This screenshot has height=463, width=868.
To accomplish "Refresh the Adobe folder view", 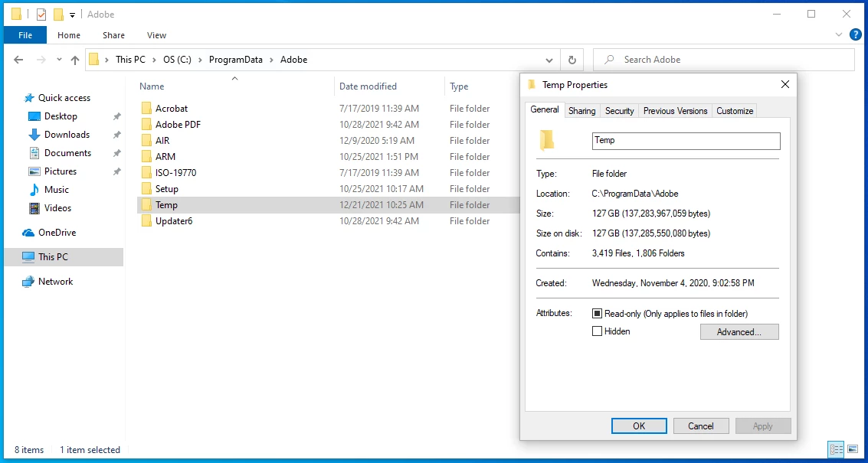I will coord(572,60).
